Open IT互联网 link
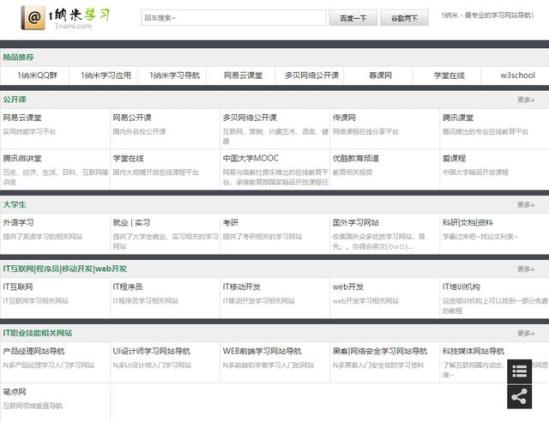Image resolution: width=549 pixels, height=422 pixels. pyautogui.click(x=18, y=287)
